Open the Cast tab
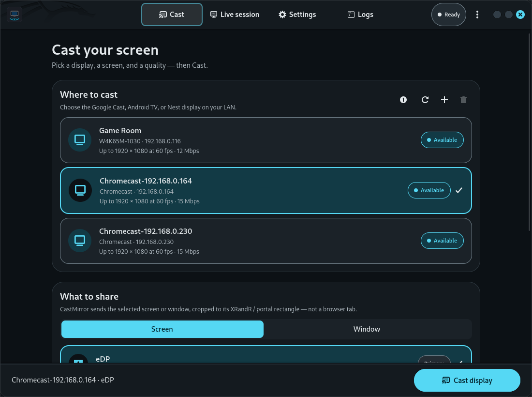Screen dimensions: 532x397 pyautogui.click(x=172, y=15)
